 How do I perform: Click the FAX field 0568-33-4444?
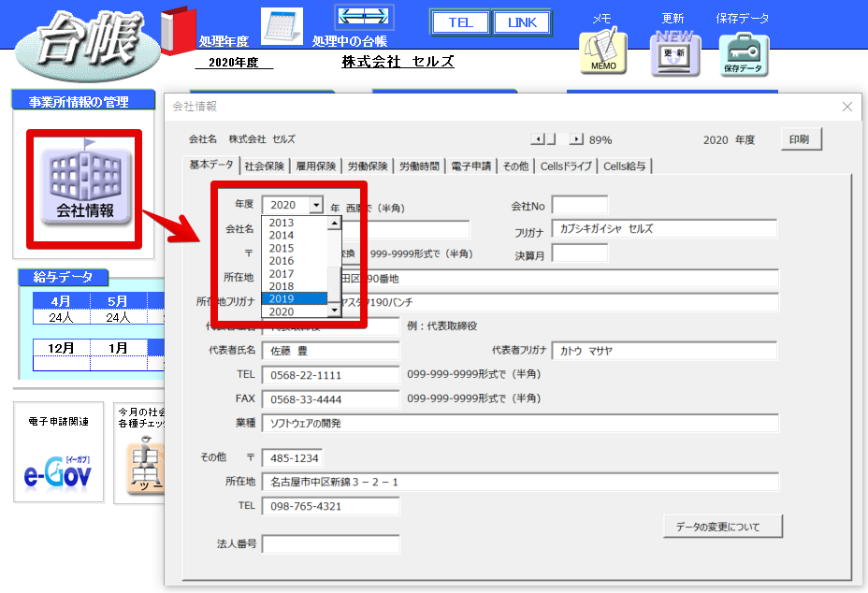330,399
